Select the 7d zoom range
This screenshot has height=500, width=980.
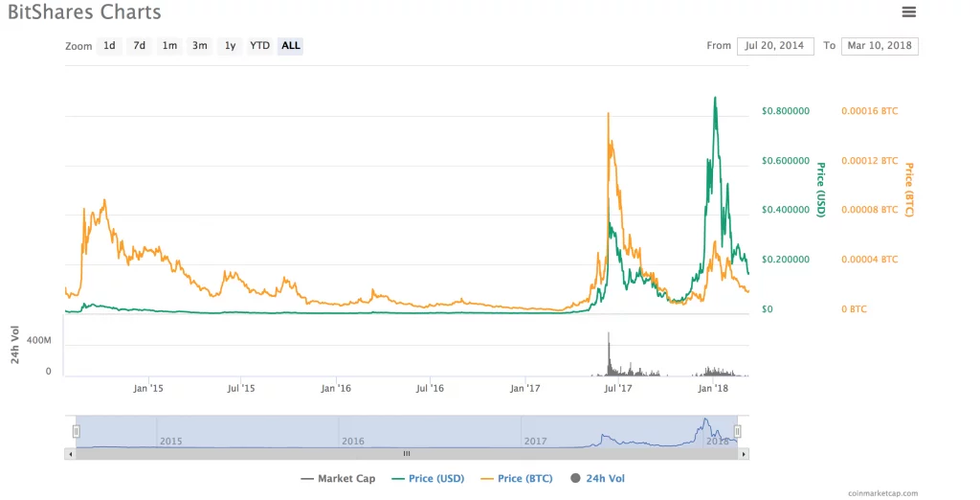(x=140, y=46)
